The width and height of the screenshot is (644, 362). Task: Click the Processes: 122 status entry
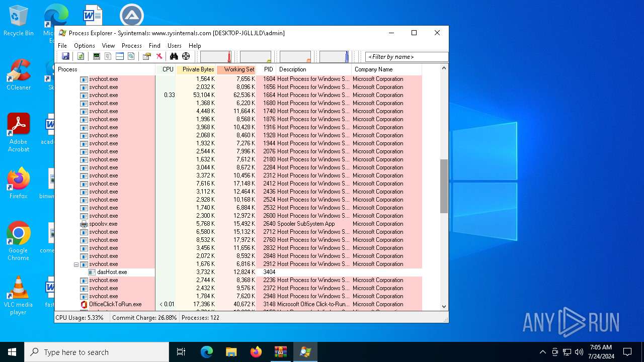[200, 318]
